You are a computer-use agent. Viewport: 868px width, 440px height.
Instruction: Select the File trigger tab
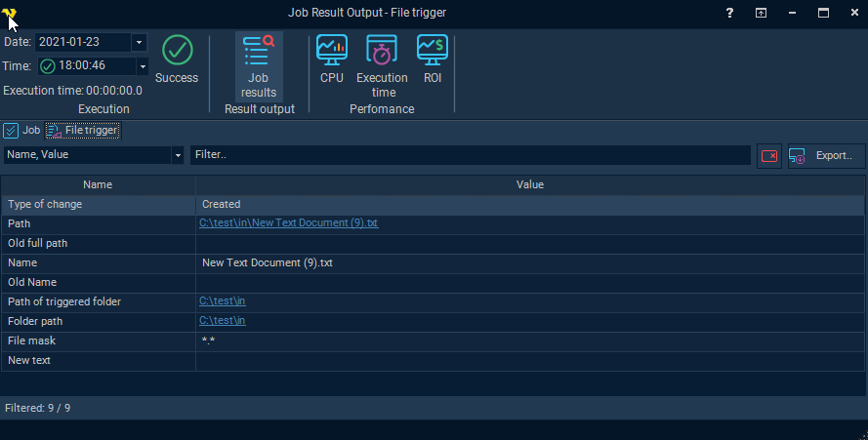point(83,130)
